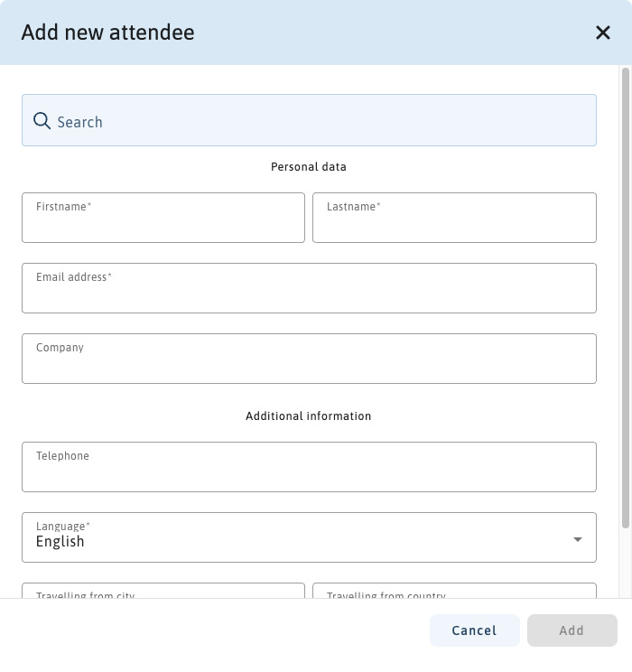632x672 pixels.
Task: Click the Company input field
Action: point(309,364)
